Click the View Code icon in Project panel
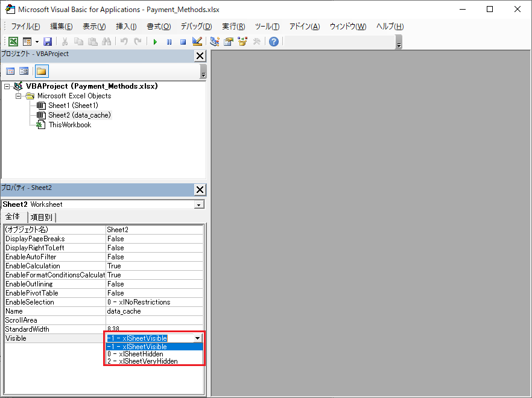532x398 pixels. 10,71
